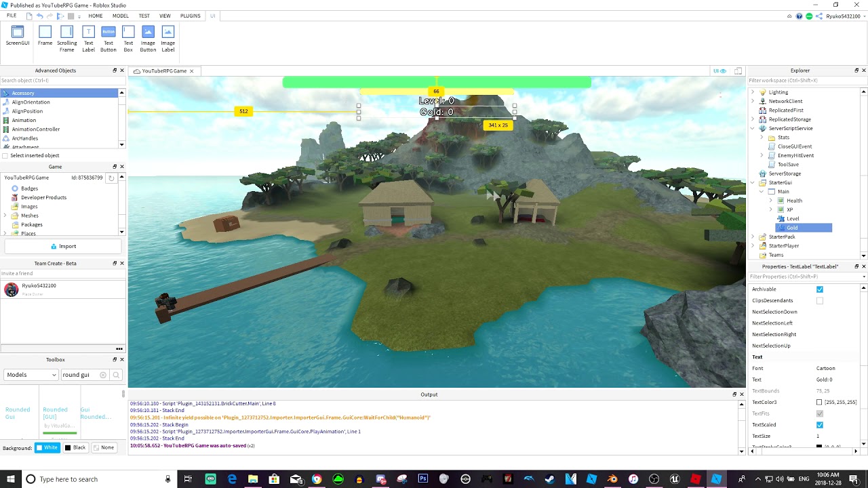
Task: Expand the Lighting node in Explorer
Action: (753, 92)
